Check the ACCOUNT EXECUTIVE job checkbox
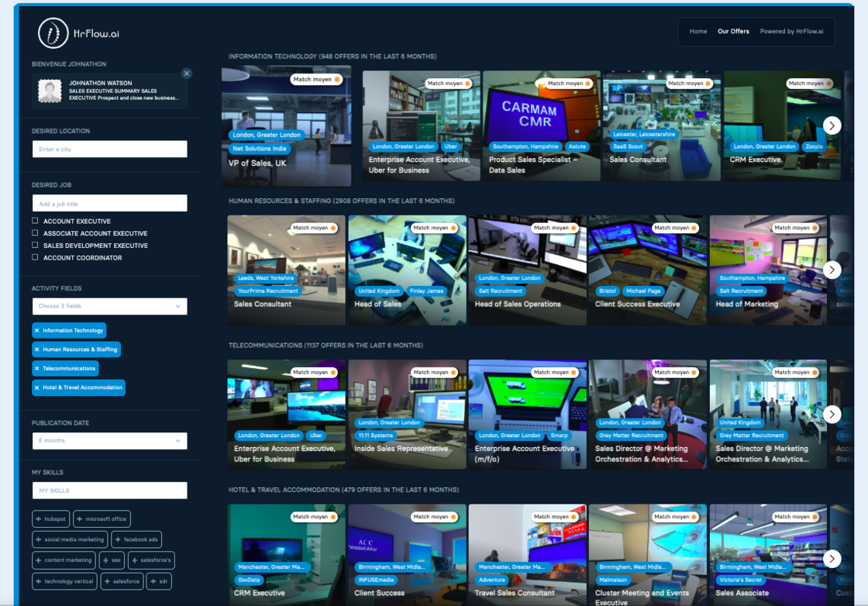 [34, 222]
